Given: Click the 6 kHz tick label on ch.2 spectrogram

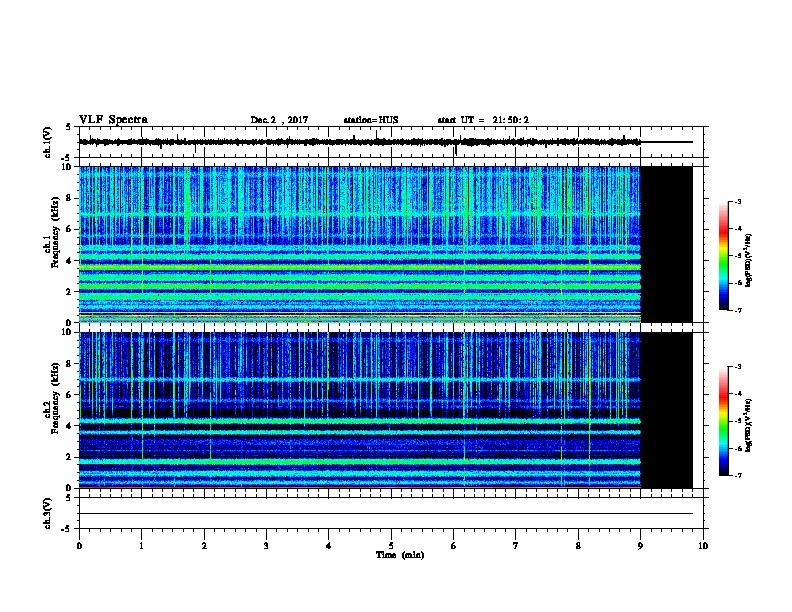Looking at the screenshot, I should 69,395.
